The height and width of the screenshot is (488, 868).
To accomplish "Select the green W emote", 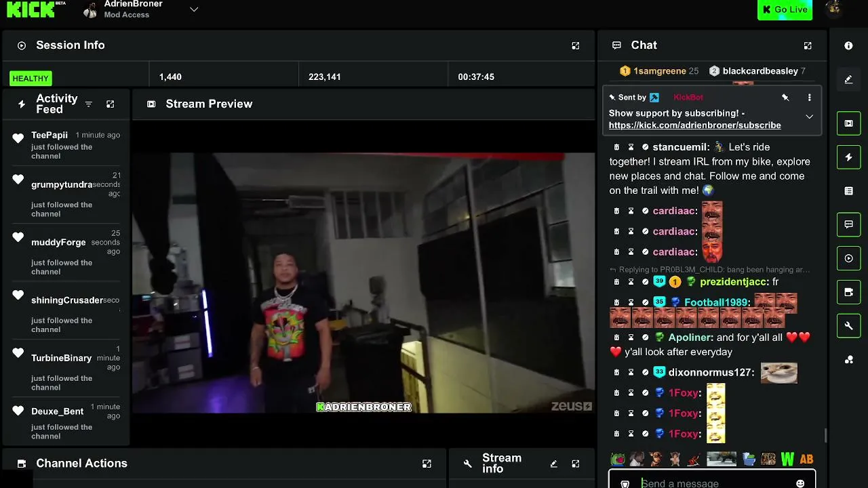I will 787,459.
